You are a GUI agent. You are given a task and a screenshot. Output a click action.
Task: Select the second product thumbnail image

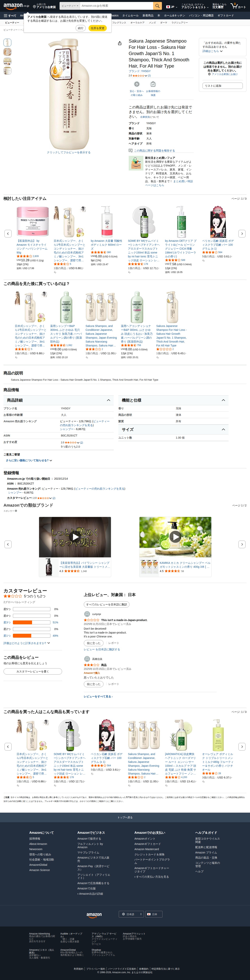(x=7, y=52)
